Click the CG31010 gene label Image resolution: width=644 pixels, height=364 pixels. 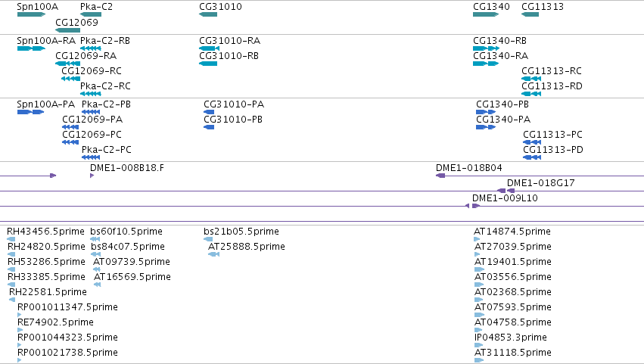click(x=220, y=7)
